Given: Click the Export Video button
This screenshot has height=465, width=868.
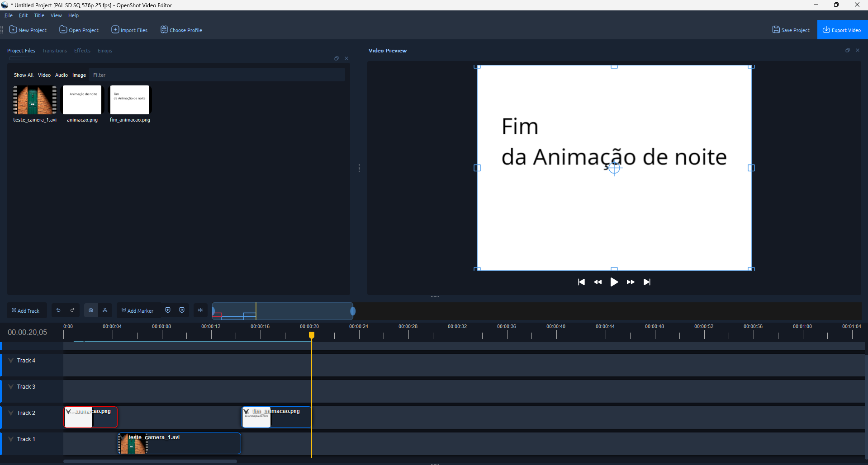Looking at the screenshot, I should 842,30.
